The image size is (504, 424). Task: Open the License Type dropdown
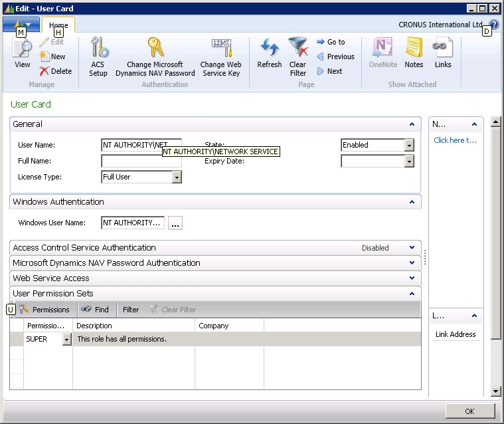(177, 177)
